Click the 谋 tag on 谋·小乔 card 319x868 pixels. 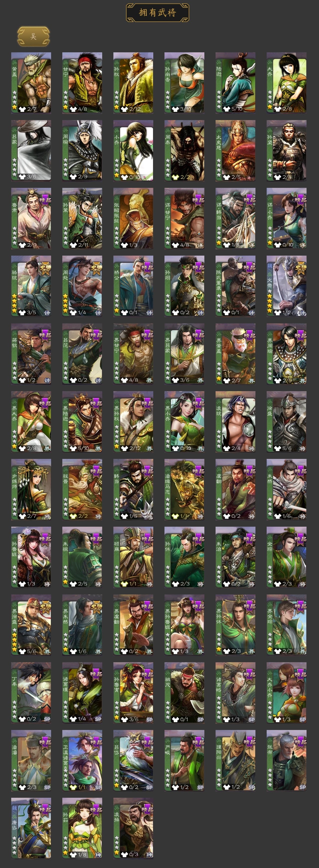[303, 245]
